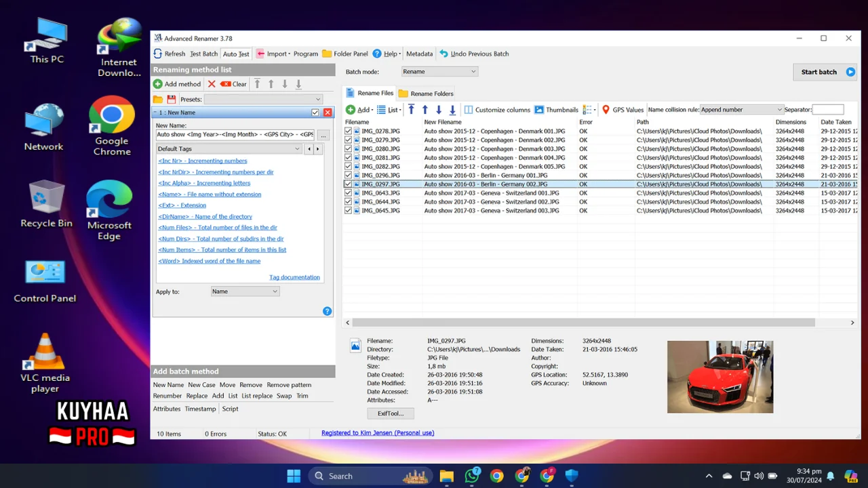Image resolution: width=868 pixels, height=488 pixels.
Task: Move selected file down in list
Action: pyautogui.click(x=439, y=110)
